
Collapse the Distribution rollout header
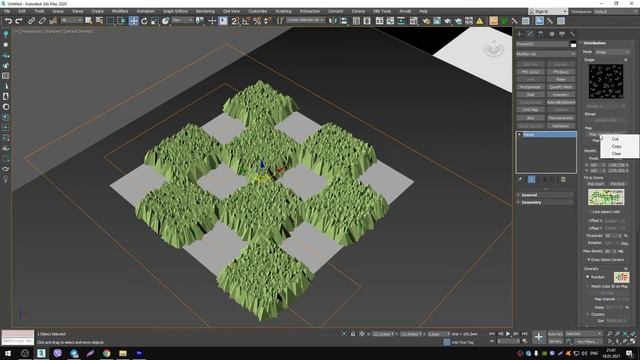607,43
